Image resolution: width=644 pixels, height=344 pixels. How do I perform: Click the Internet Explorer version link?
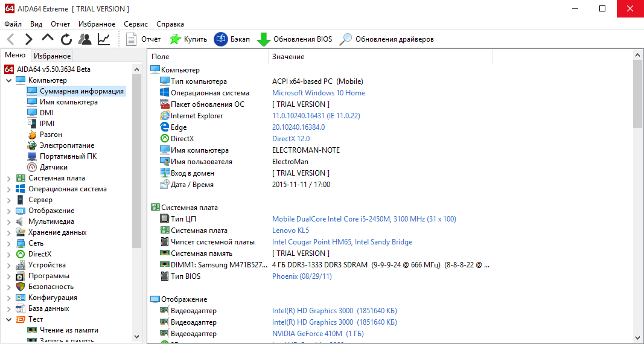coord(316,116)
